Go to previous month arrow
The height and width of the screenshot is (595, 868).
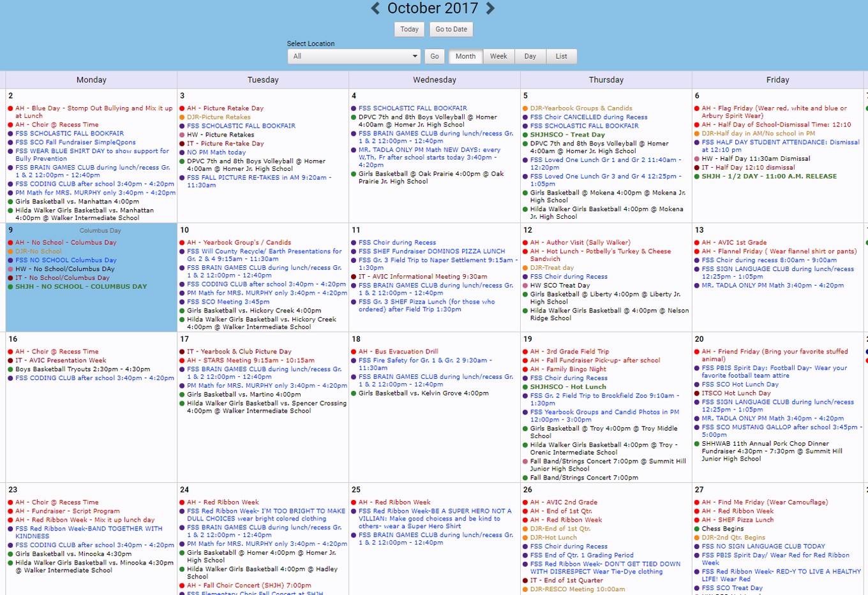pos(375,8)
